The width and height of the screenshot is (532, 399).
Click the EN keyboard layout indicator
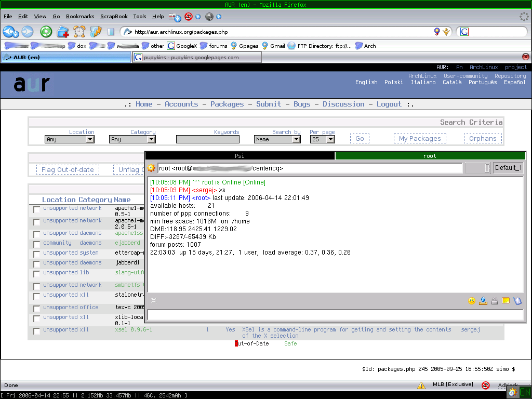coord(525,392)
